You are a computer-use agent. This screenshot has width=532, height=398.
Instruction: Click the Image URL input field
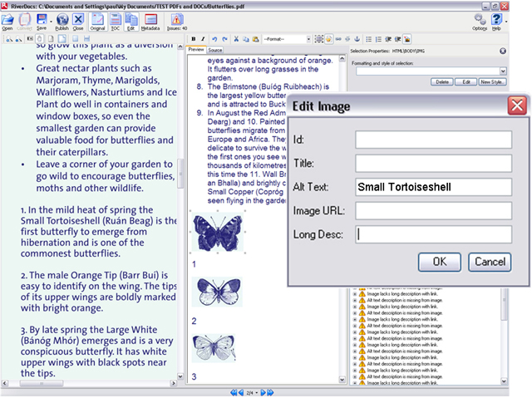tap(434, 210)
